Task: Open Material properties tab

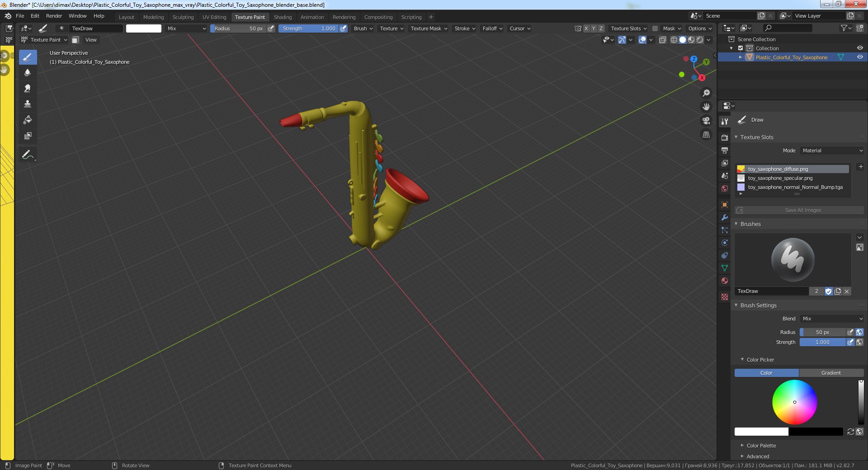Action: [x=725, y=281]
